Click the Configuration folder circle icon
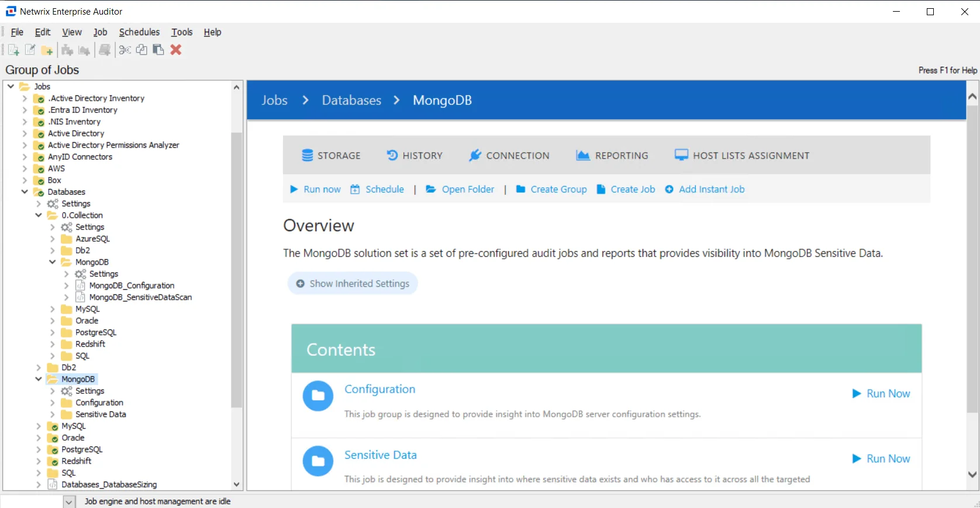Screen dimensions: 980x508 (x=318, y=396)
